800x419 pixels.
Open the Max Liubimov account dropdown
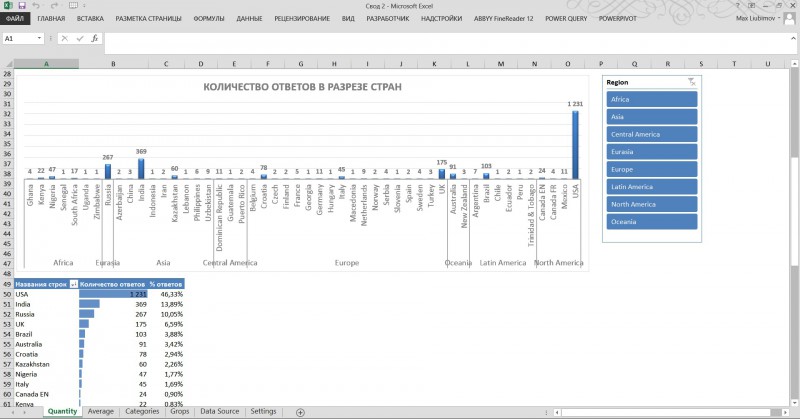point(758,18)
